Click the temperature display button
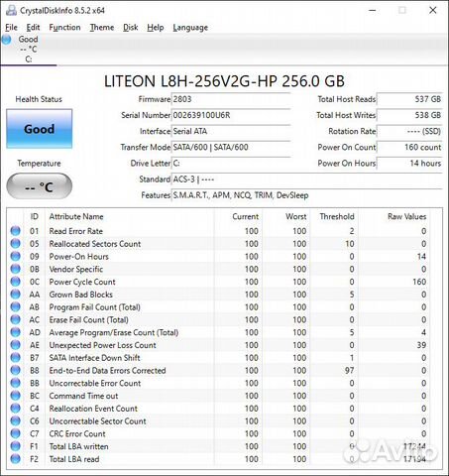This screenshot has height=476, width=449. [x=40, y=186]
